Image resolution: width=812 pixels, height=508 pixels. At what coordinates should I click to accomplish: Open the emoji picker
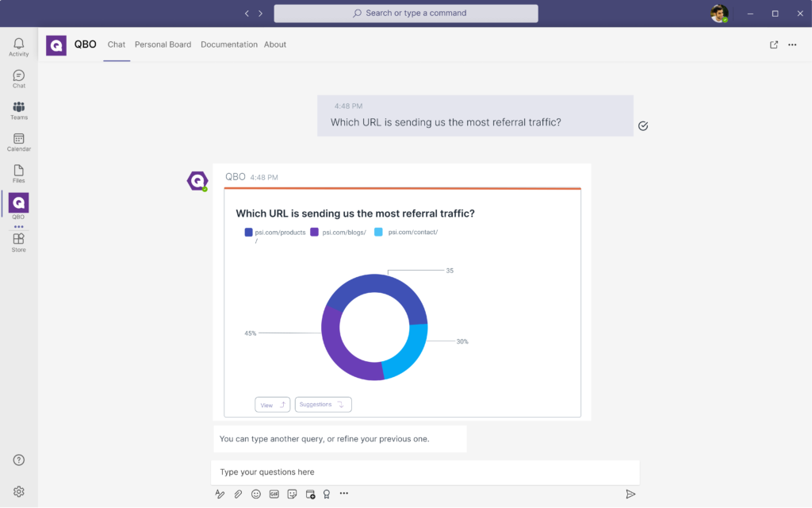point(256,494)
